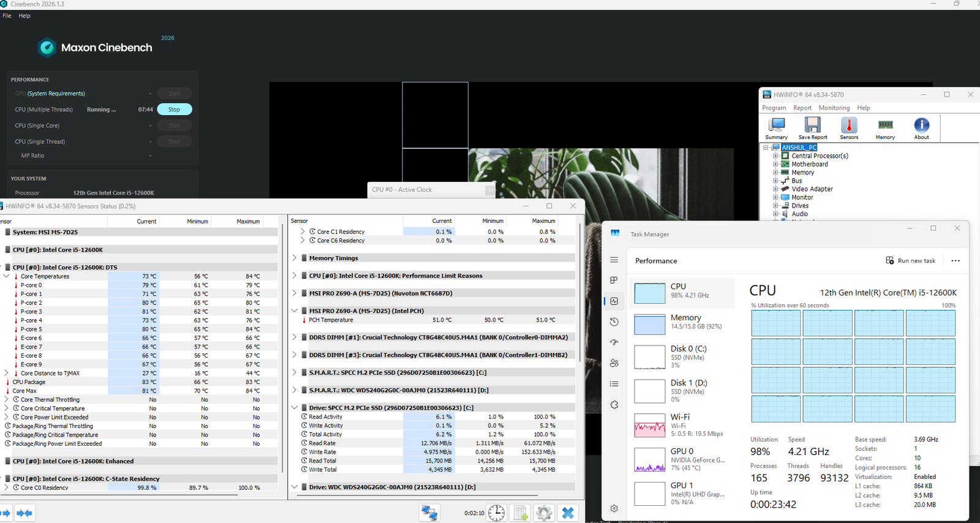Open HWiNFO Help menu
This screenshot has width=980, height=523.
point(864,108)
